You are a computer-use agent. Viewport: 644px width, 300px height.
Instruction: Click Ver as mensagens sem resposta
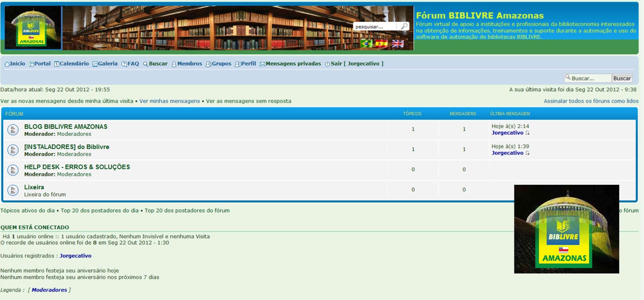(x=249, y=101)
